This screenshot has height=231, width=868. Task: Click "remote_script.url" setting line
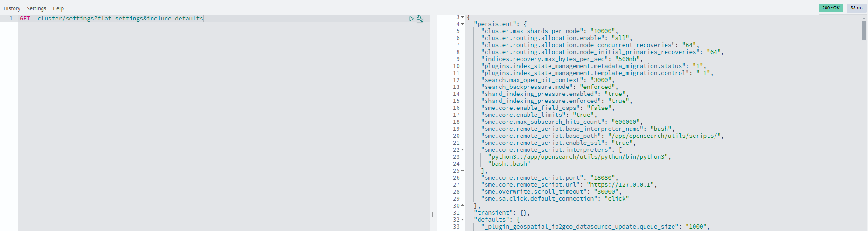569,185
